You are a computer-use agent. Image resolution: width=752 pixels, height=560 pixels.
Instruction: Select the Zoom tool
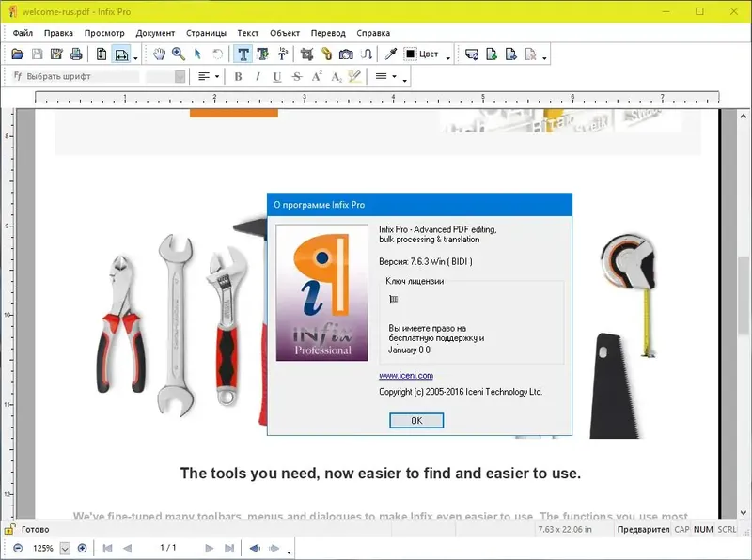(x=179, y=54)
